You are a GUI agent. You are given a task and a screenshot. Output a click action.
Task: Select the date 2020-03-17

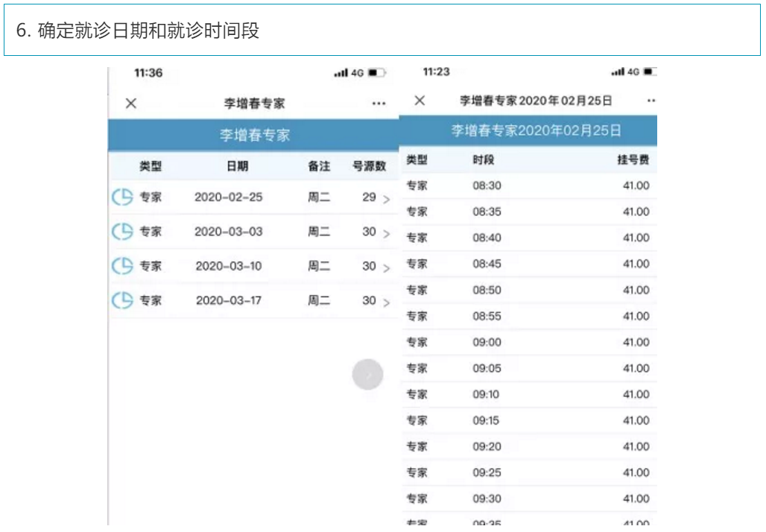(x=229, y=300)
